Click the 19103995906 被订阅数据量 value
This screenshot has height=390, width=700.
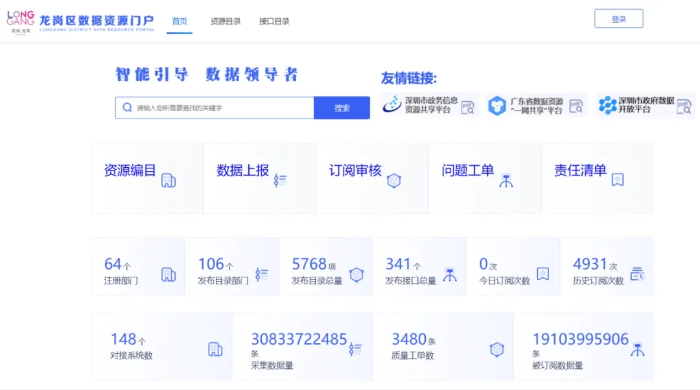click(x=580, y=340)
